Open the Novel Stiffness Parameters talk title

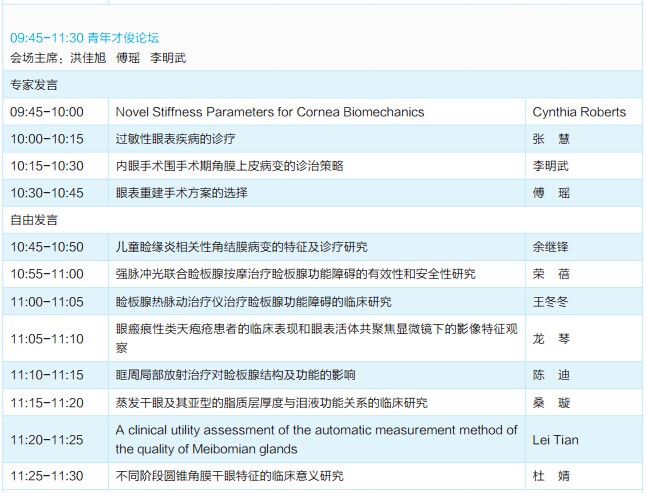269,112
